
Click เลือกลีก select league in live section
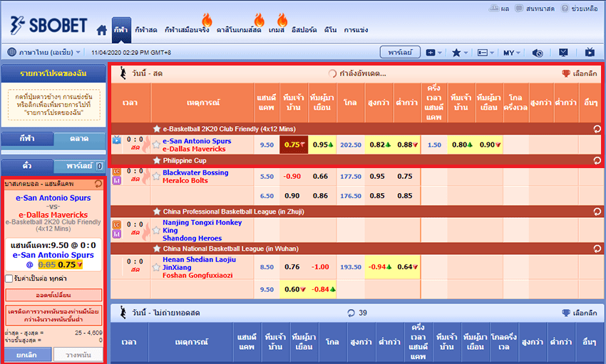[x=580, y=73]
